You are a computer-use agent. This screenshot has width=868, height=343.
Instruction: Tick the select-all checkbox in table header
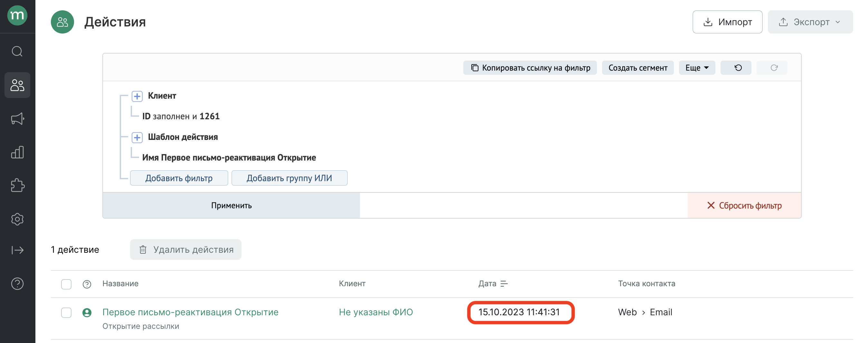click(66, 284)
